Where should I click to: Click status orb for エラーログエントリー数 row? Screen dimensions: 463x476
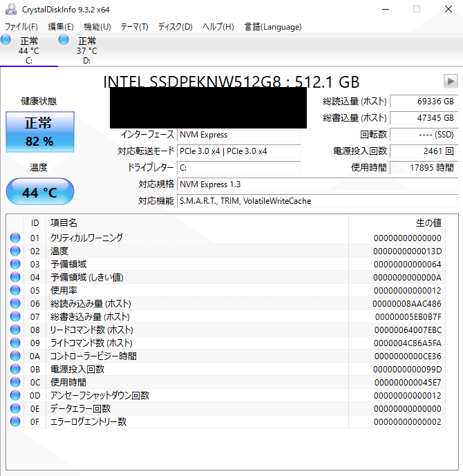click(15, 421)
